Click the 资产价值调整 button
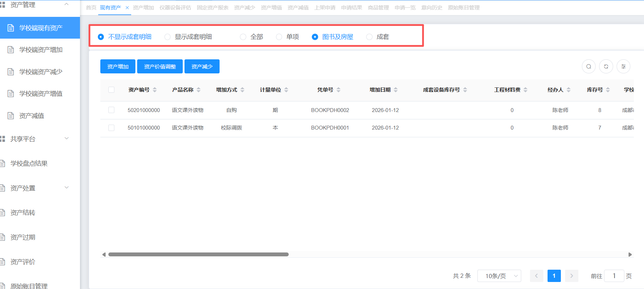Viewport: 644px width, 289px height. pyautogui.click(x=160, y=66)
